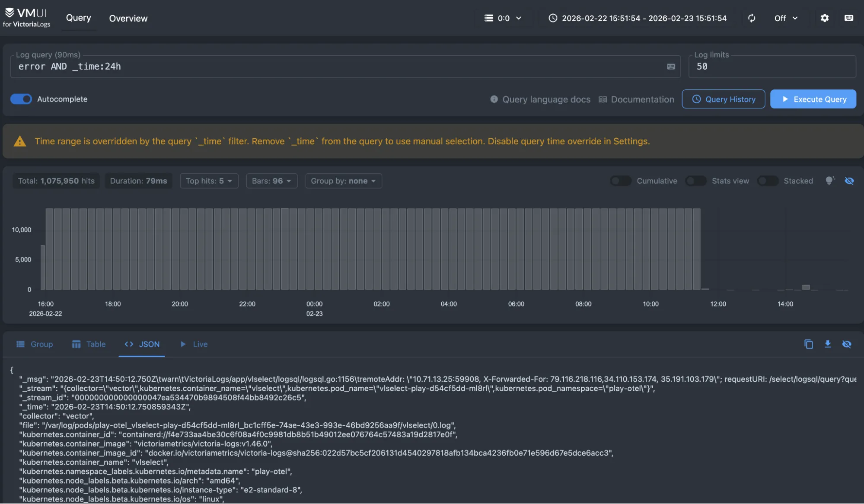
Task: Click the keyboard shortcuts icon in header
Action: [848, 18]
